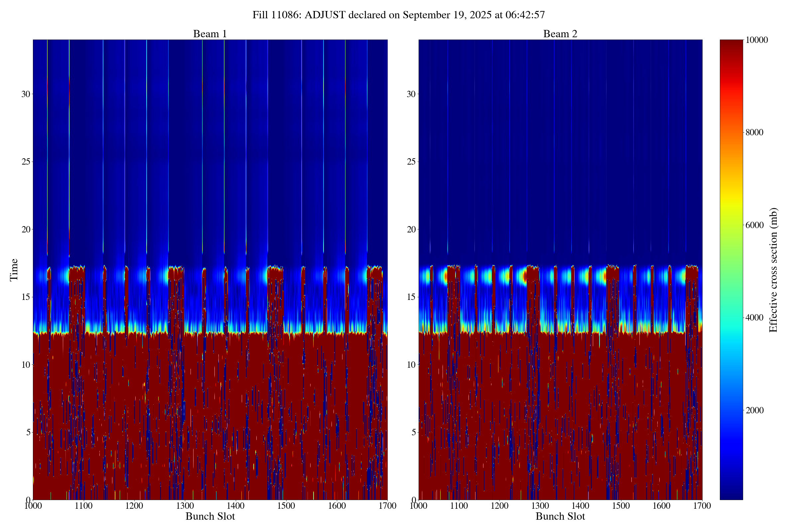
Task: Click the Beam 2 Bunch Slot axis label
Action: (x=560, y=516)
